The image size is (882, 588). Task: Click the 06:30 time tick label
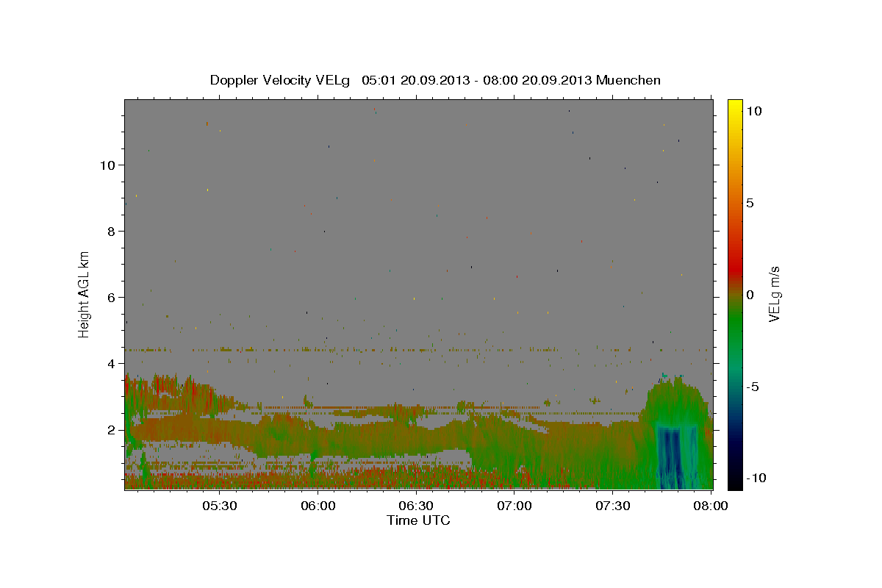[x=416, y=506]
